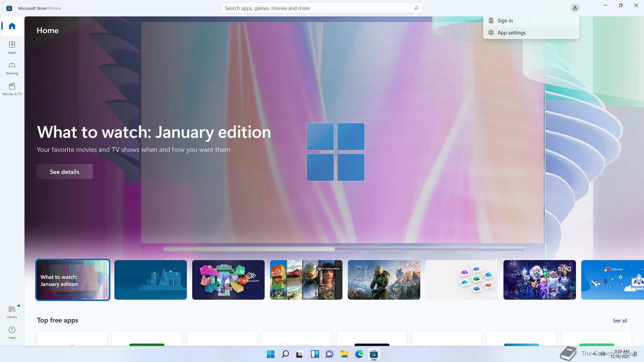Open the Apps section in sidebar

coord(12,48)
